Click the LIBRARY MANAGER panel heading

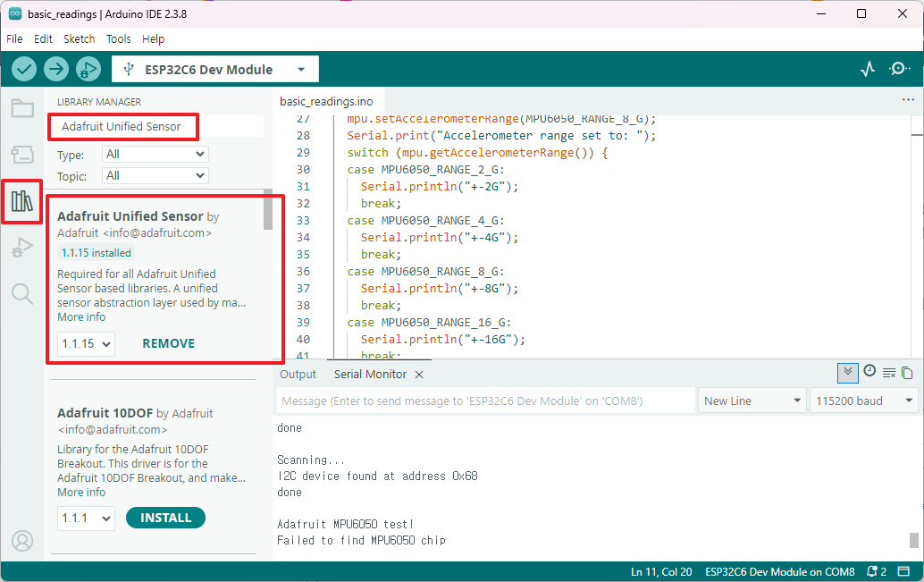pos(99,102)
